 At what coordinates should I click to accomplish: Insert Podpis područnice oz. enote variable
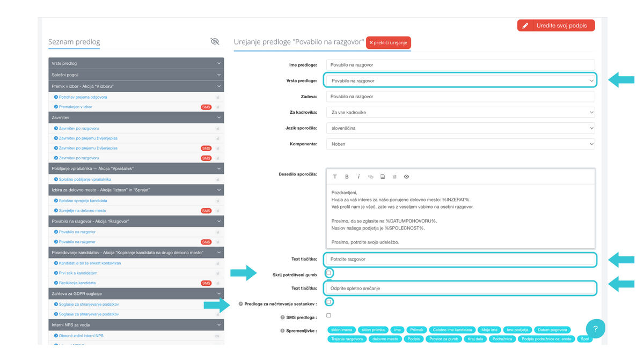pos(546,339)
